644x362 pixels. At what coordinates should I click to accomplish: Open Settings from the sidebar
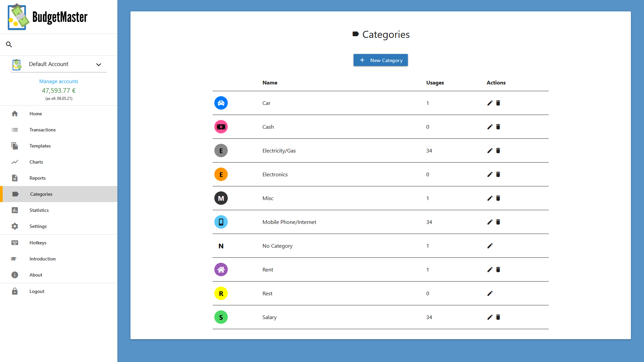pos(59,226)
